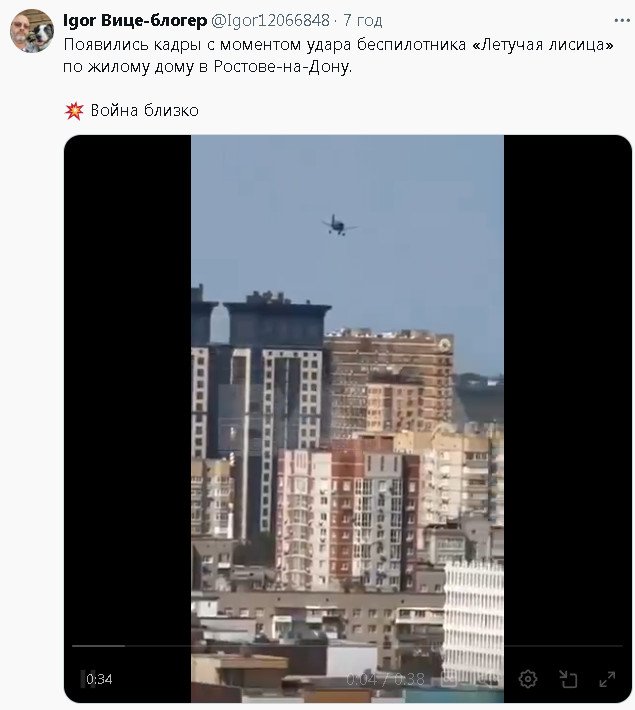Open the @Igor12066848 handle link
Image resolution: width=635 pixels, height=710 pixels.
tap(270, 20)
